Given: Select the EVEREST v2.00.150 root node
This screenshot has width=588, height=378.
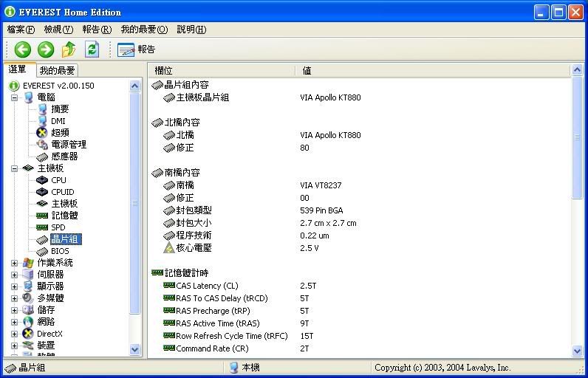Looking at the screenshot, I should pyautogui.click(x=58, y=86).
